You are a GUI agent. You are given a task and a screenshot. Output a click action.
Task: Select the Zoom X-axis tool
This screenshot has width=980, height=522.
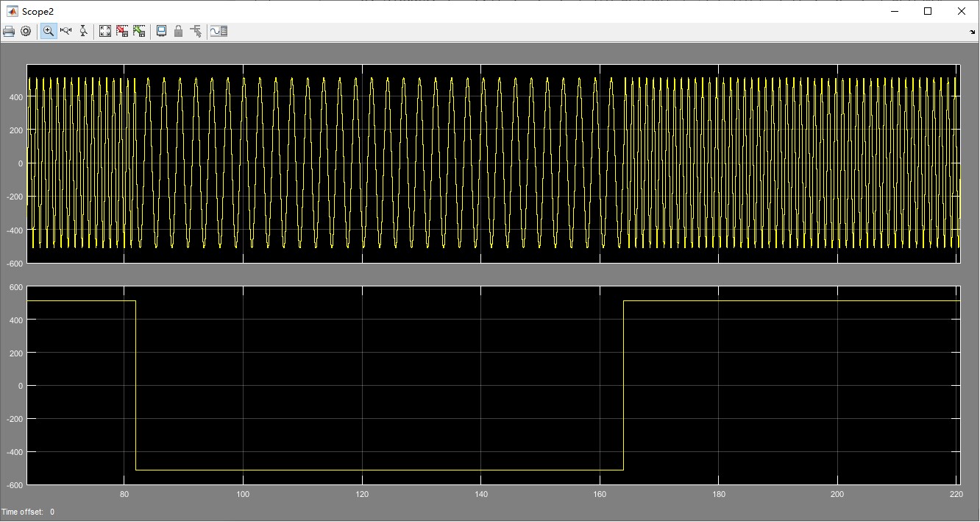[65, 31]
